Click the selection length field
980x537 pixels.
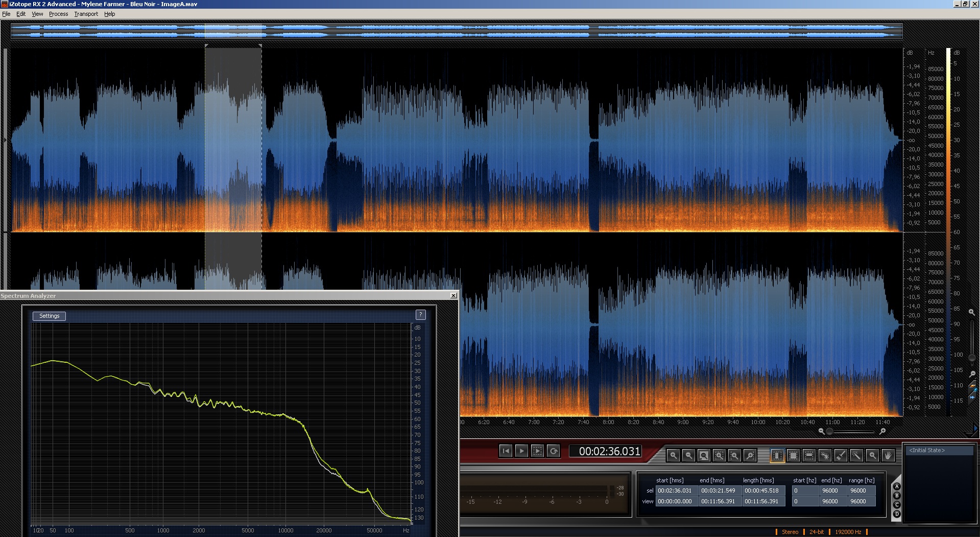pos(763,491)
